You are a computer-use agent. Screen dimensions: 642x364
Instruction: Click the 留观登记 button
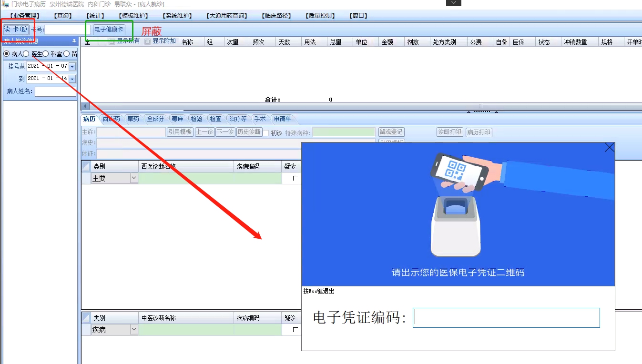391,132
